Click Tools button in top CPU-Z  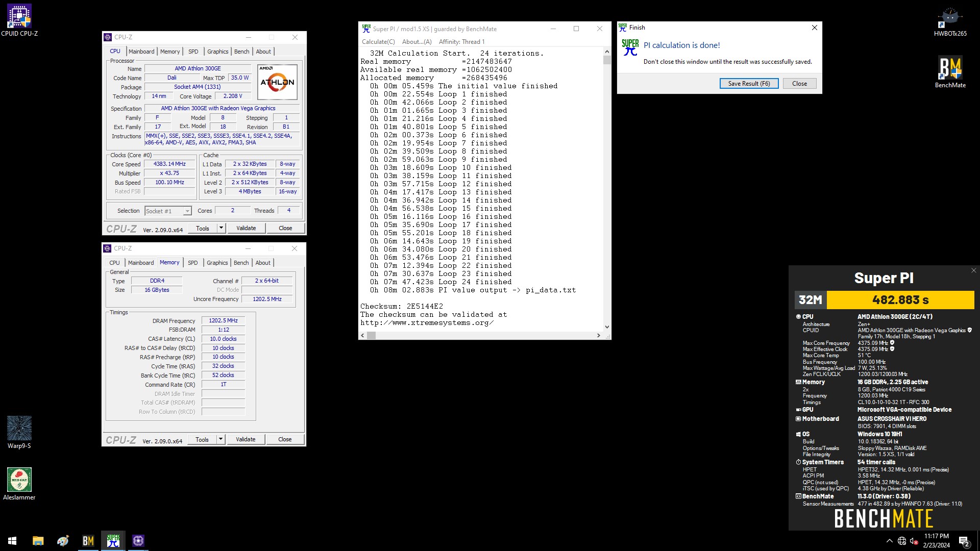(203, 228)
